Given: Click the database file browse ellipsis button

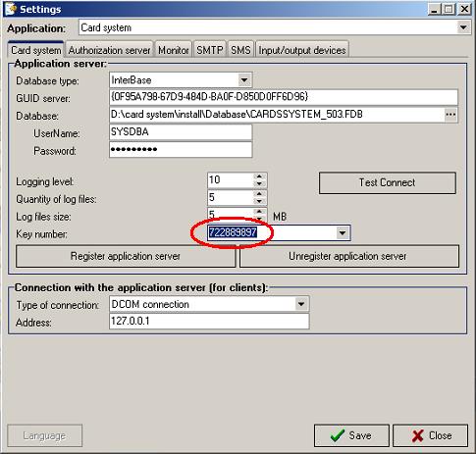Looking at the screenshot, I should 450,115.
